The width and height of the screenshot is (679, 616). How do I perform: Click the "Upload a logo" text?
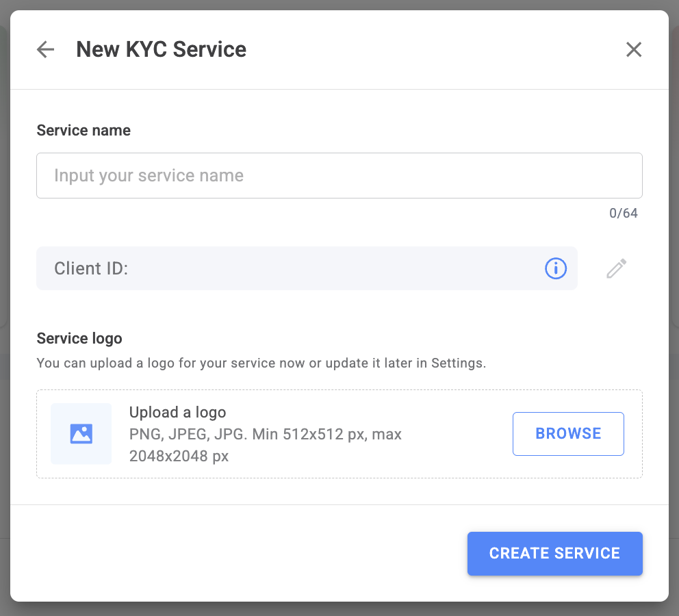tap(177, 413)
